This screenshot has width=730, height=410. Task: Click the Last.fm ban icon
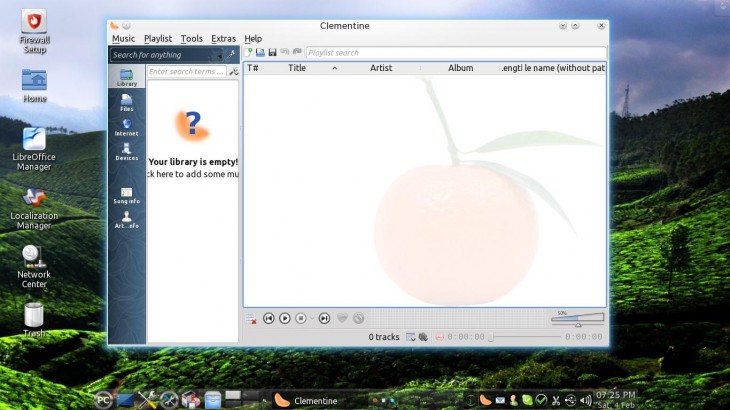pyautogui.click(x=358, y=318)
